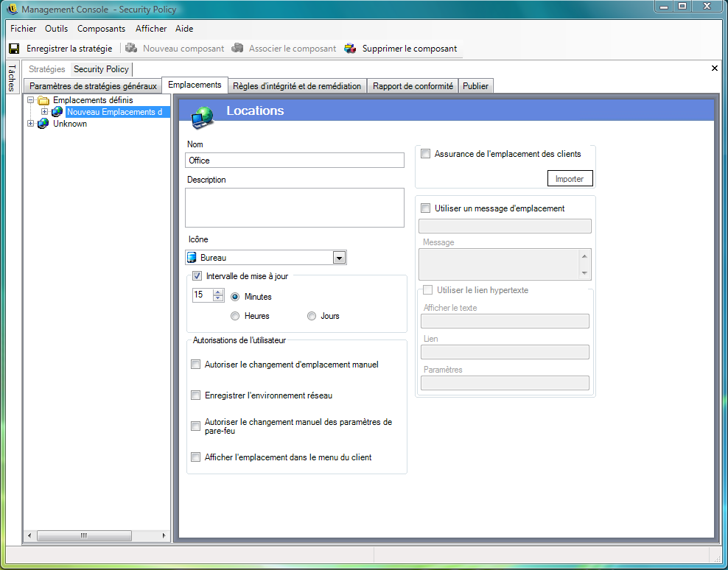The image size is (728, 570).
Task: Click the Management Console title bar icon
Action: 12,9
